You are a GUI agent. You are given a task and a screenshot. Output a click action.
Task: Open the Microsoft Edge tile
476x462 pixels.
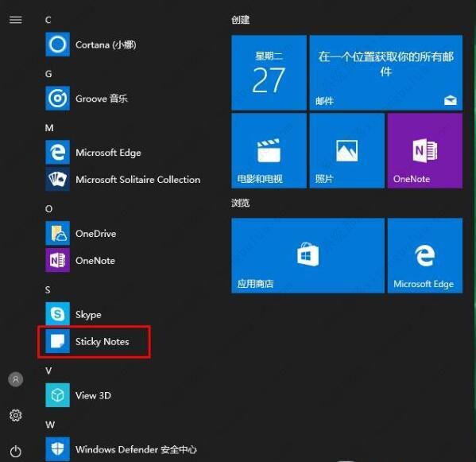coord(425,255)
